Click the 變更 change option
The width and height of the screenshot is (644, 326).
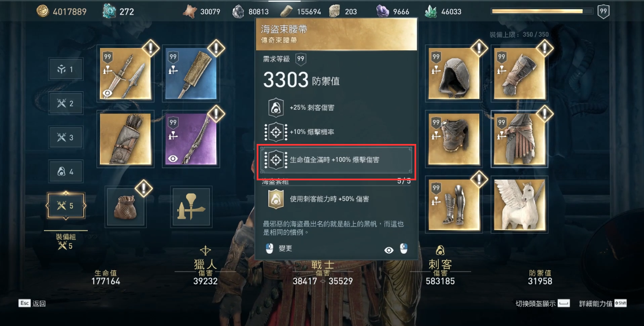coord(285,249)
